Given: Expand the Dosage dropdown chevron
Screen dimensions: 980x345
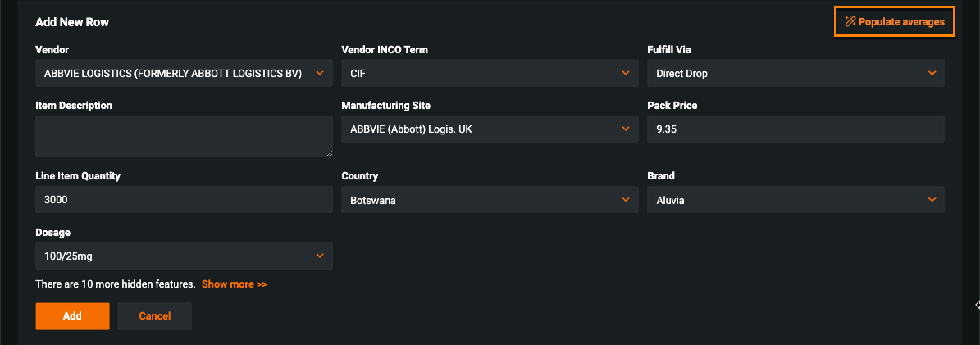Looking at the screenshot, I should [320, 256].
